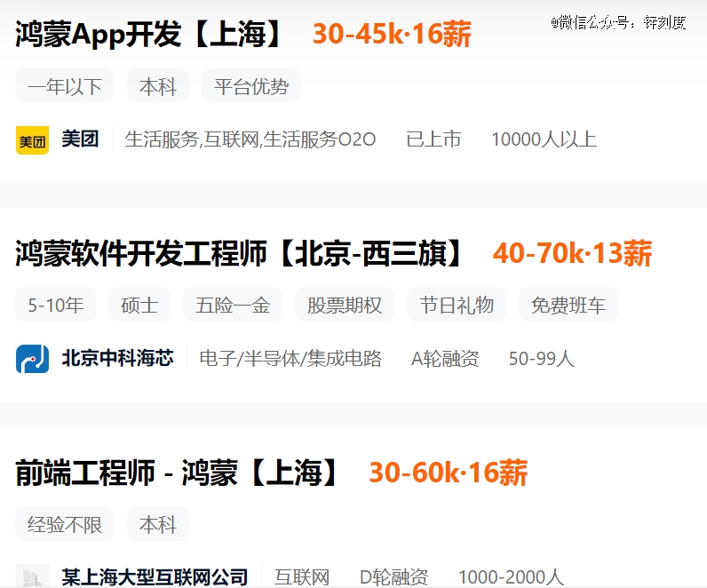
Task: Open job listing 前端工程师 - 鸿蒙【上海】
Action: click(x=178, y=473)
